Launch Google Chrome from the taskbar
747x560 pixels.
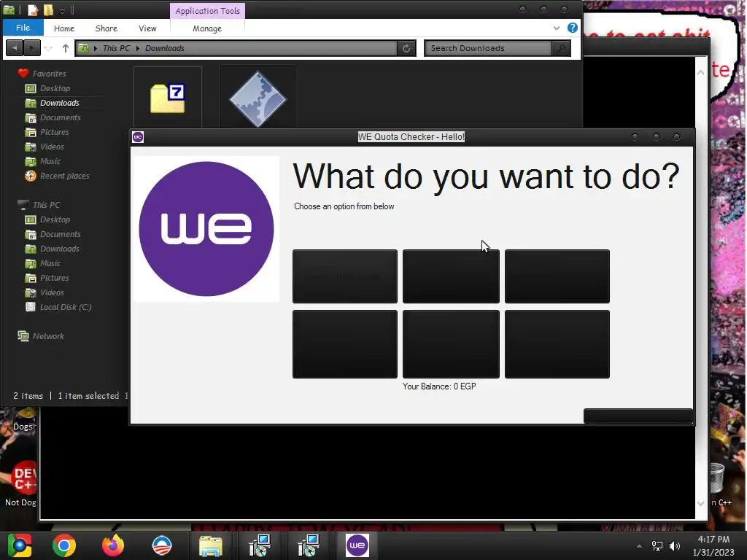point(64,545)
